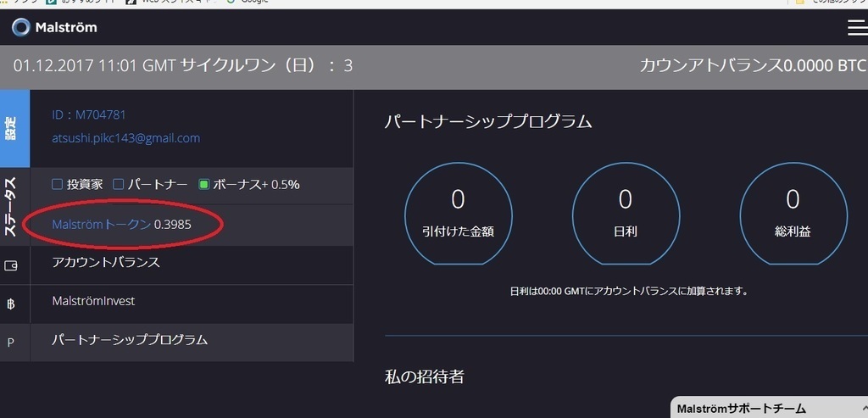Open the 設定 vertical tab

coord(15,128)
